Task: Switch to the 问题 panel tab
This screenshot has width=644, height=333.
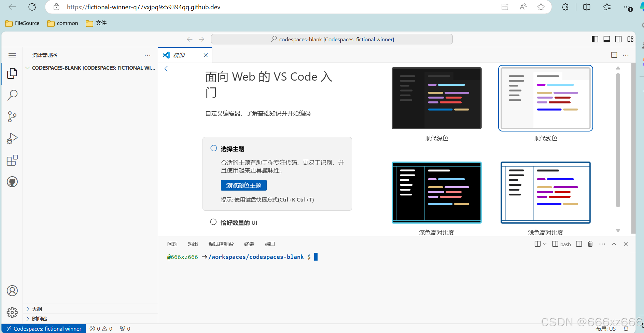Action: pyautogui.click(x=172, y=244)
